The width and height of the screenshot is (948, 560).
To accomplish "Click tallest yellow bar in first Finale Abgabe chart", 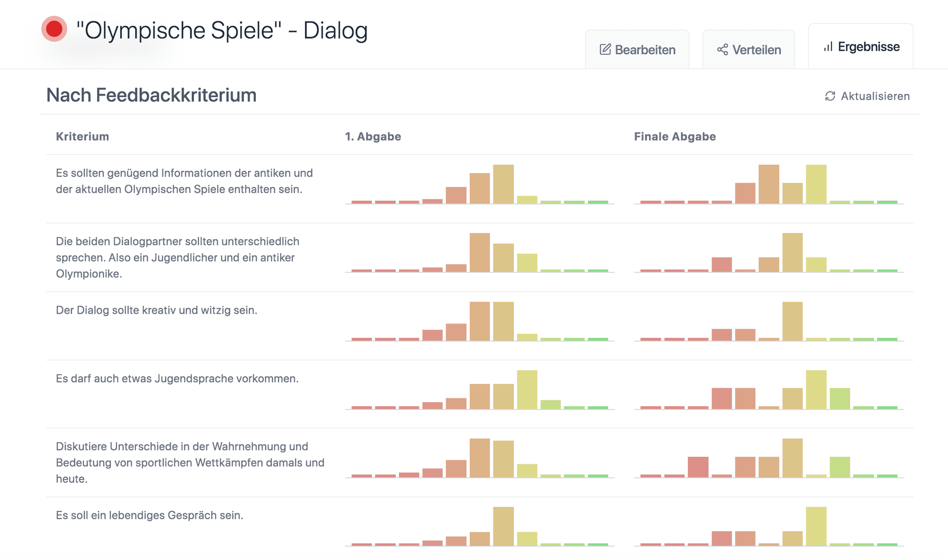I will tap(816, 184).
